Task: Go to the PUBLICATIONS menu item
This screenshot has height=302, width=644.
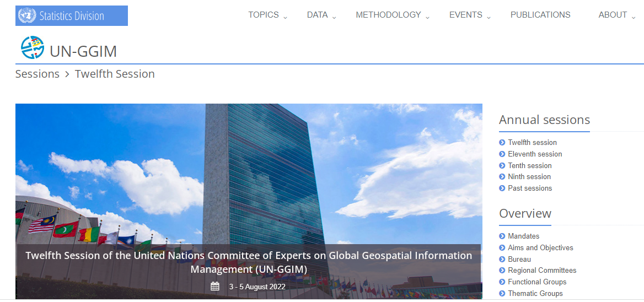Action: [x=540, y=15]
